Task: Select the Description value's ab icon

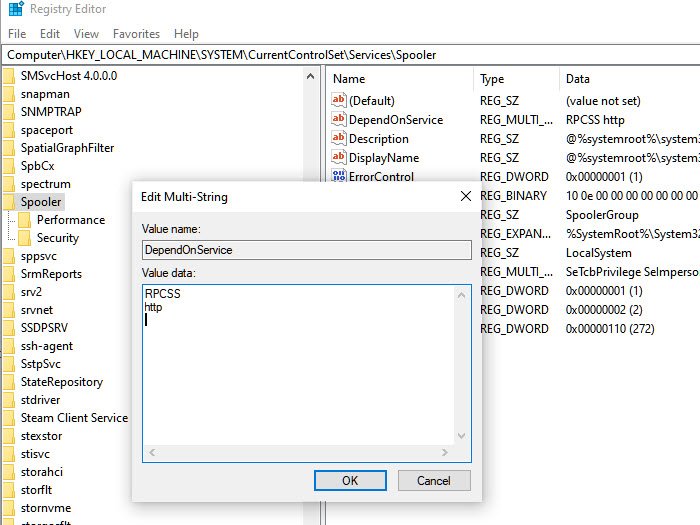Action: 338,138
